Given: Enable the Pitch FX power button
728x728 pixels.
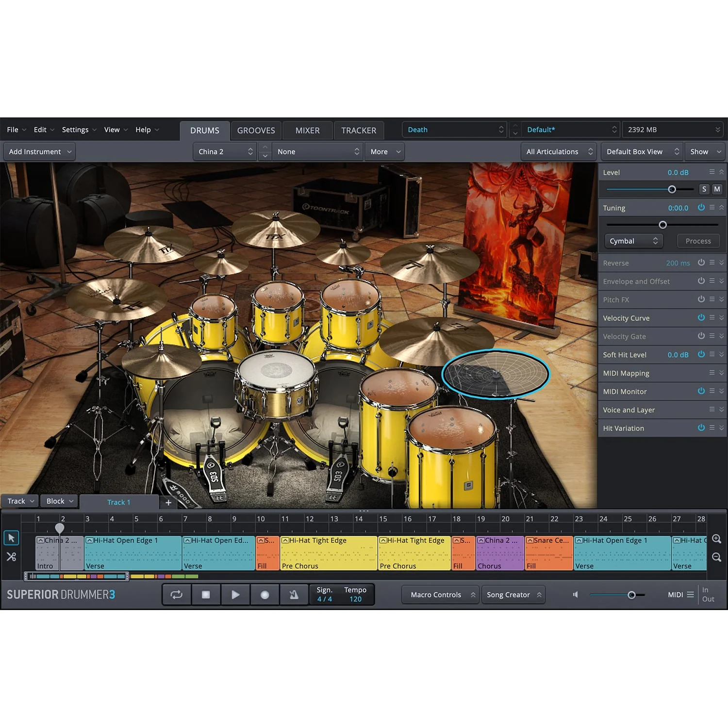Looking at the screenshot, I should (x=701, y=299).
